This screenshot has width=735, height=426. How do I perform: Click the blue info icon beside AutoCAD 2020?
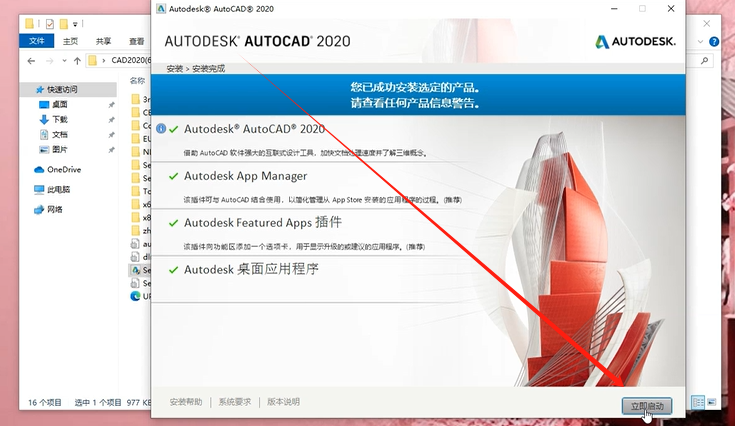(161, 128)
